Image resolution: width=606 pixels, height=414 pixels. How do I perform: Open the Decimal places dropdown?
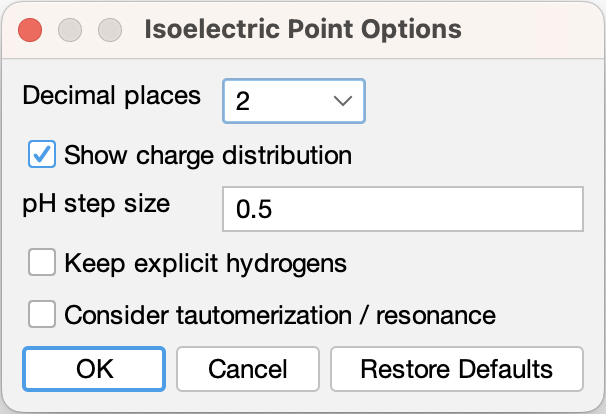(x=294, y=100)
